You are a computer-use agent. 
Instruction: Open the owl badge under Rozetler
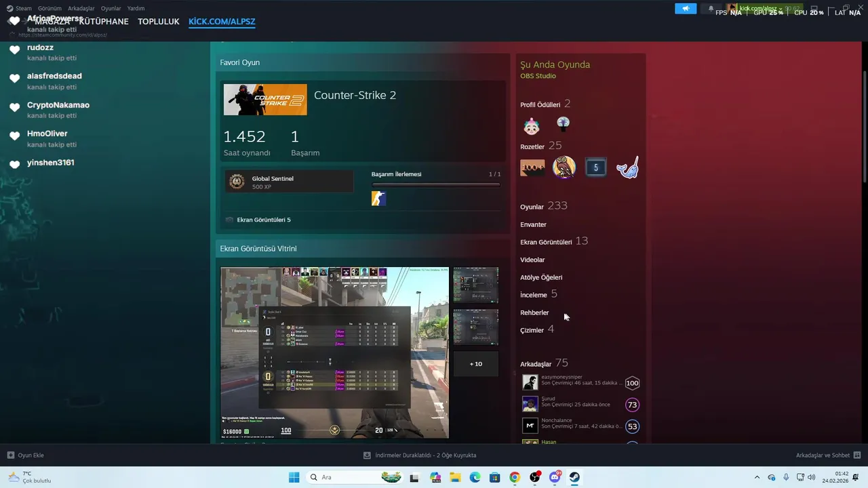point(564,167)
